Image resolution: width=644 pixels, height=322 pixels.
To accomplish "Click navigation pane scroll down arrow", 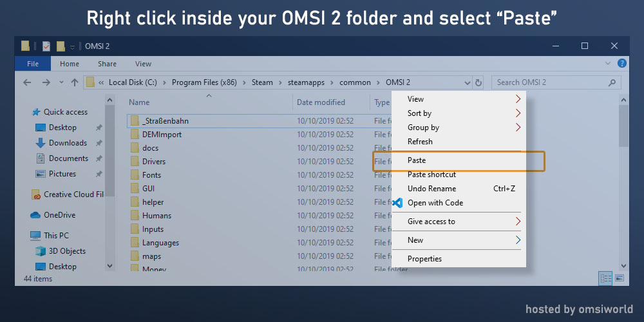I will pyautogui.click(x=109, y=266).
